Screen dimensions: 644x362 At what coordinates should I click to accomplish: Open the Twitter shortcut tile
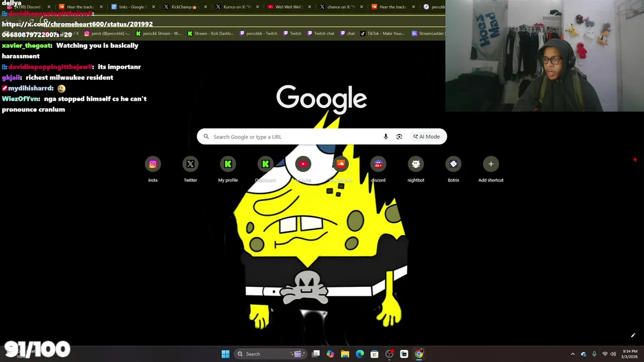pyautogui.click(x=190, y=169)
